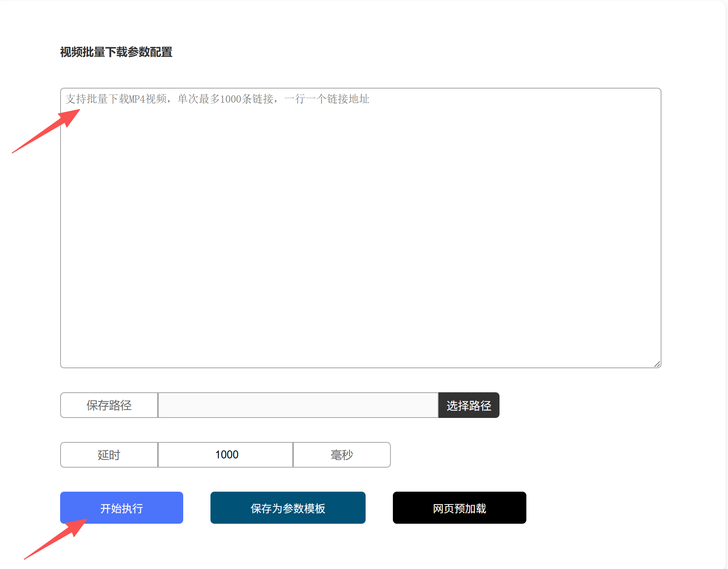Click the 单次最多1000条链接 placeholder text

point(226,99)
